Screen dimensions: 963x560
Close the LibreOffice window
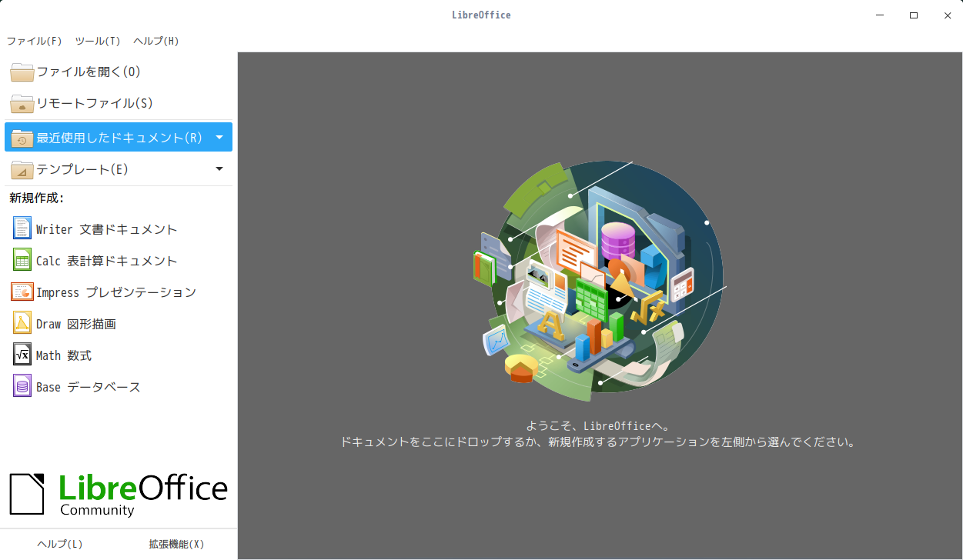click(x=948, y=15)
